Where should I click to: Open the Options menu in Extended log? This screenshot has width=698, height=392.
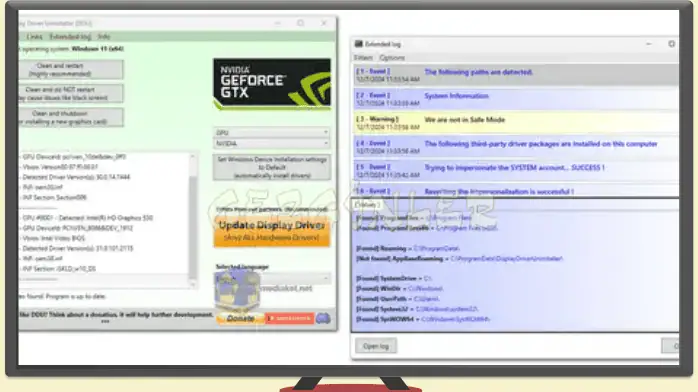[x=392, y=58]
